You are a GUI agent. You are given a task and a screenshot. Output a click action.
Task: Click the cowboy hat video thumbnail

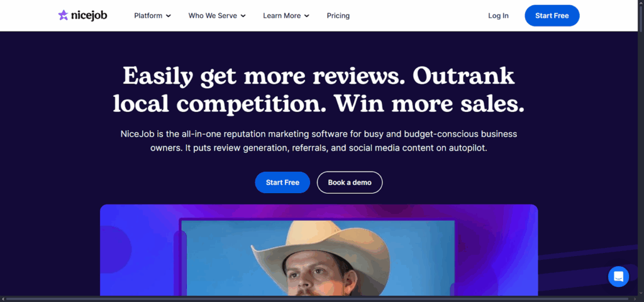318,258
